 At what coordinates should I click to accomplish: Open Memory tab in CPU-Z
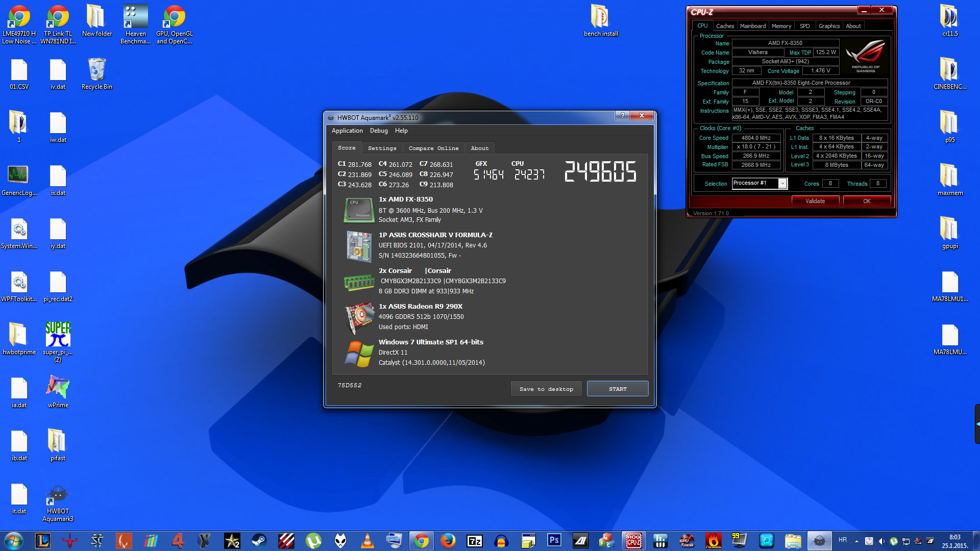pyautogui.click(x=781, y=26)
